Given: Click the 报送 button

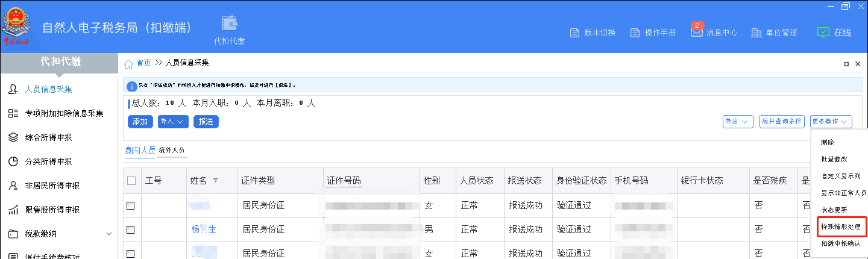Looking at the screenshot, I should click(x=206, y=122).
